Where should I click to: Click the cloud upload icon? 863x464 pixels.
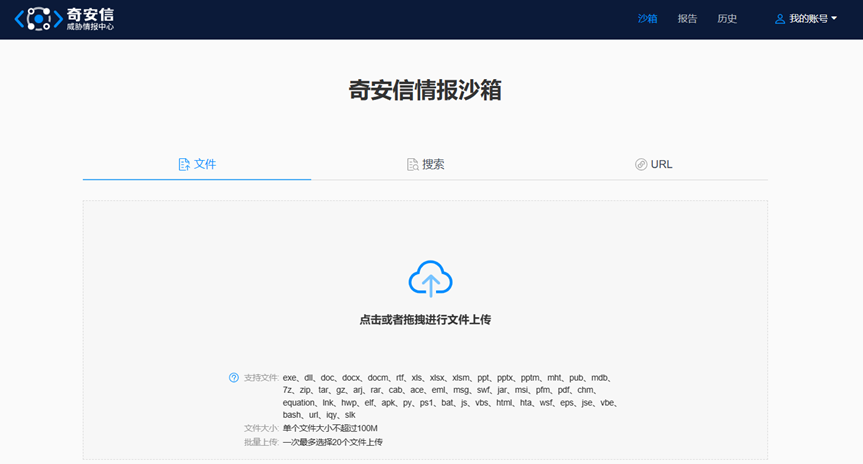430,279
